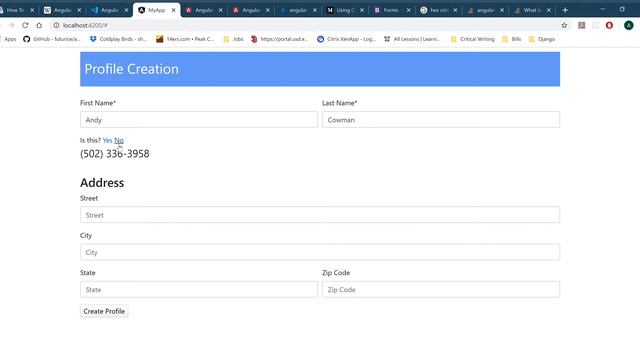The image size is (640, 360).
Task: Open the Jobs bookmark folder
Action: (x=233, y=39)
